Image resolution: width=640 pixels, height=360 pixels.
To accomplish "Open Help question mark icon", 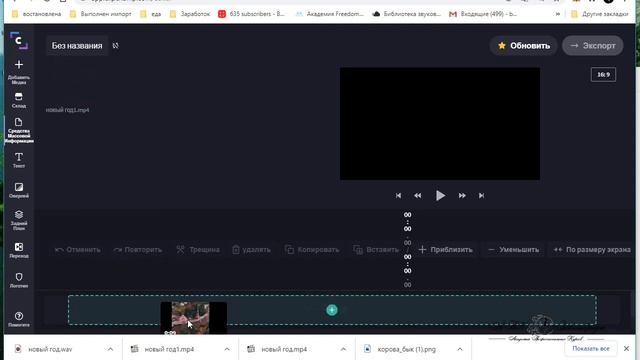I will [x=19, y=319].
